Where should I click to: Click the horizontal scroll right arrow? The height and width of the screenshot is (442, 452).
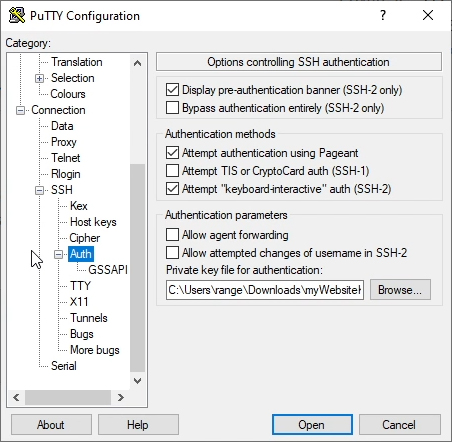(121, 397)
